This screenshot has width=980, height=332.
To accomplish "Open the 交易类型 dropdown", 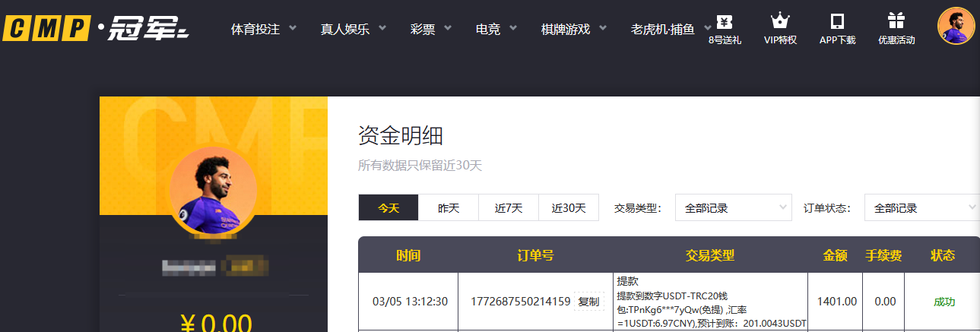I will pyautogui.click(x=733, y=207).
